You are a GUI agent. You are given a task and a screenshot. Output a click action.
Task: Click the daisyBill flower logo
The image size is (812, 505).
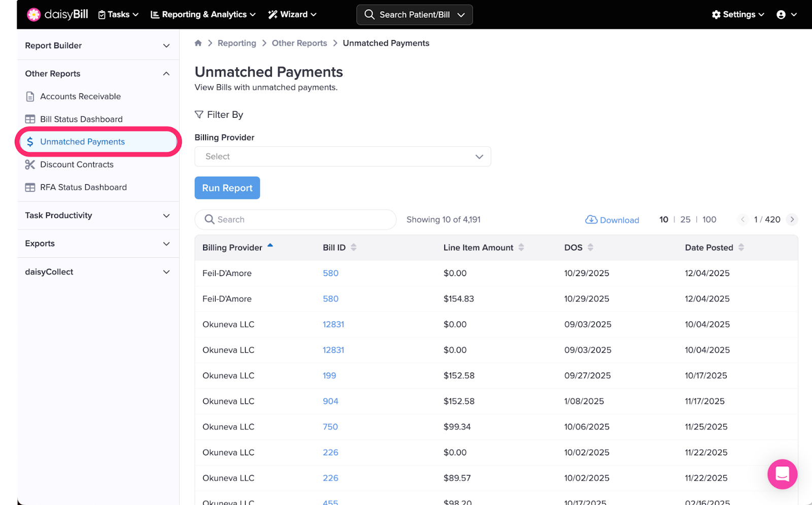pyautogui.click(x=33, y=15)
